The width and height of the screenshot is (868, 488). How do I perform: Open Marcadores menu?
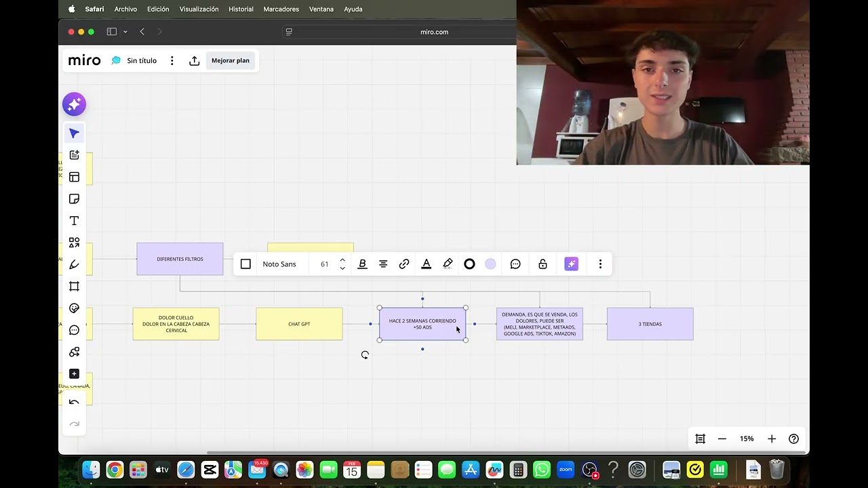tap(281, 9)
